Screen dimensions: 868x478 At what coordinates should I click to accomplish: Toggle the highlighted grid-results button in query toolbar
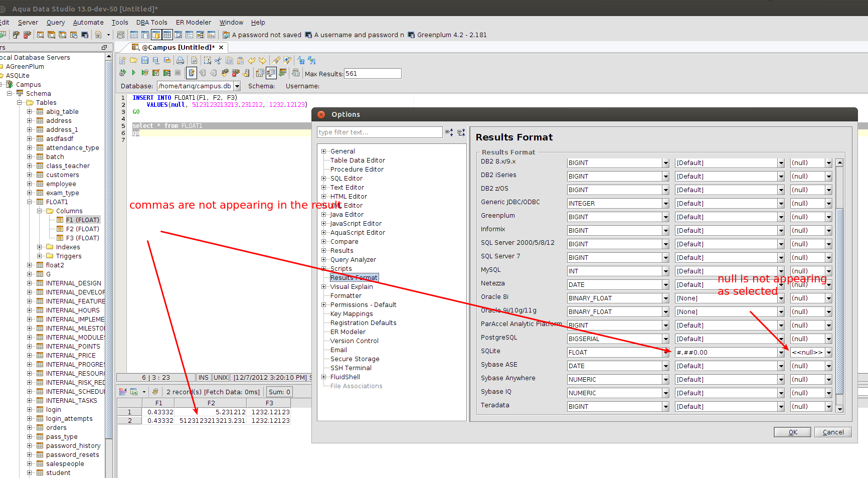pyautogui.click(x=271, y=73)
